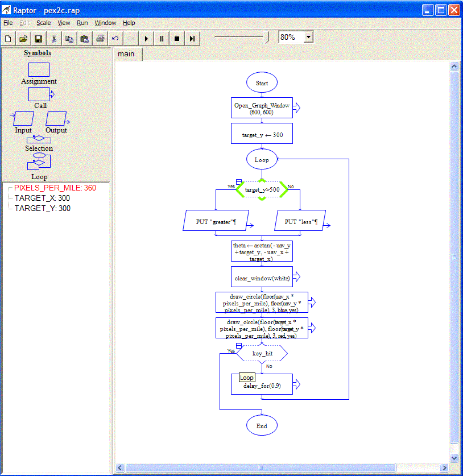
Task: Select the Loop symbol in palette
Action: pyautogui.click(x=39, y=161)
